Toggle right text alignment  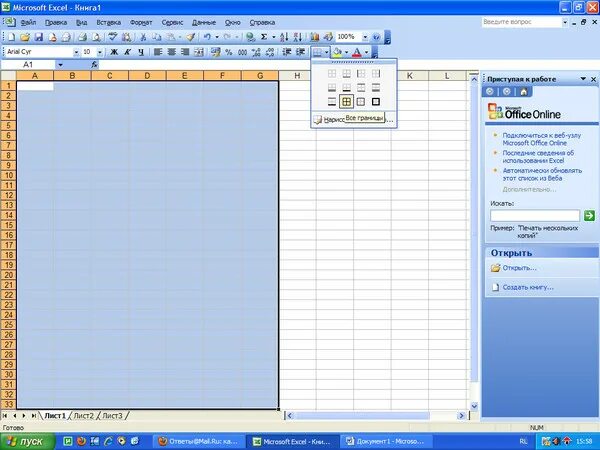[185, 52]
